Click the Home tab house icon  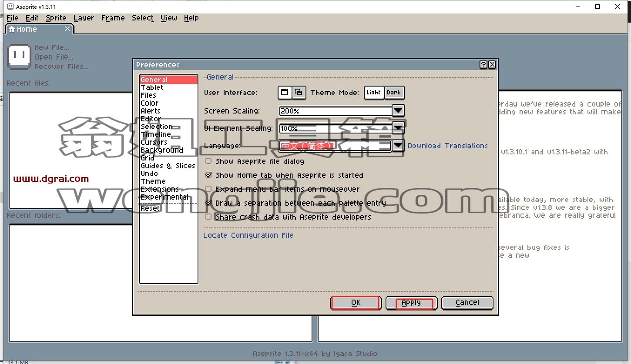[12, 29]
